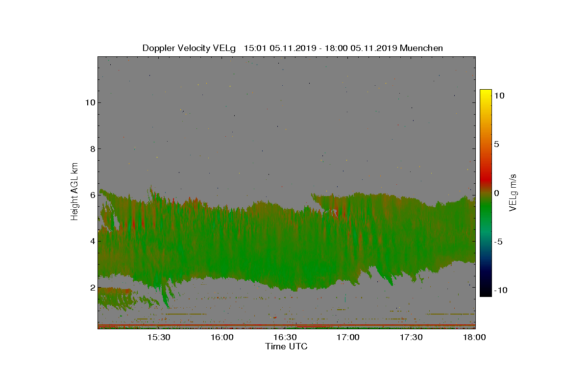Click the '16:30' time tick label
The height and width of the screenshot is (392, 588).
(285, 337)
